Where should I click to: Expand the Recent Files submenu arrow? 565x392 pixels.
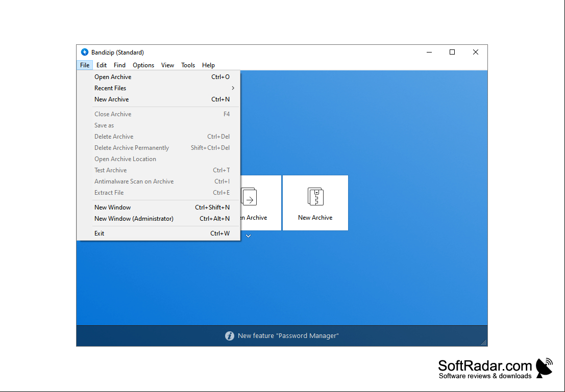click(233, 88)
